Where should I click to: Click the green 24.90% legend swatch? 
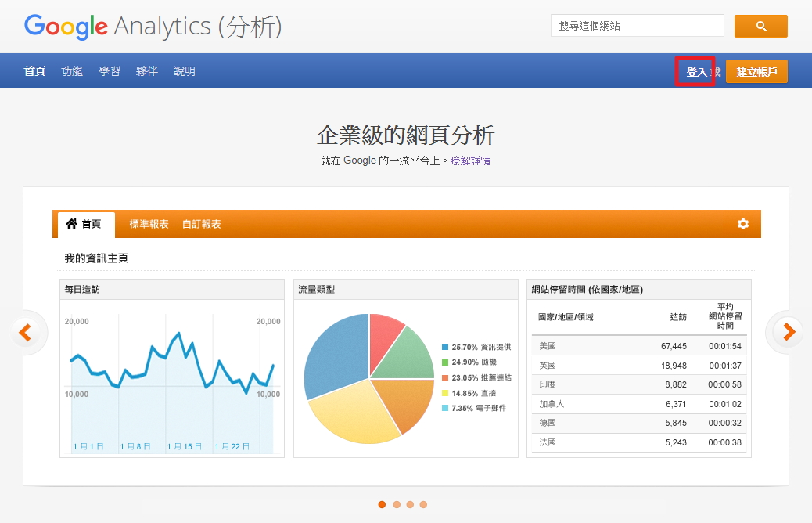(445, 362)
